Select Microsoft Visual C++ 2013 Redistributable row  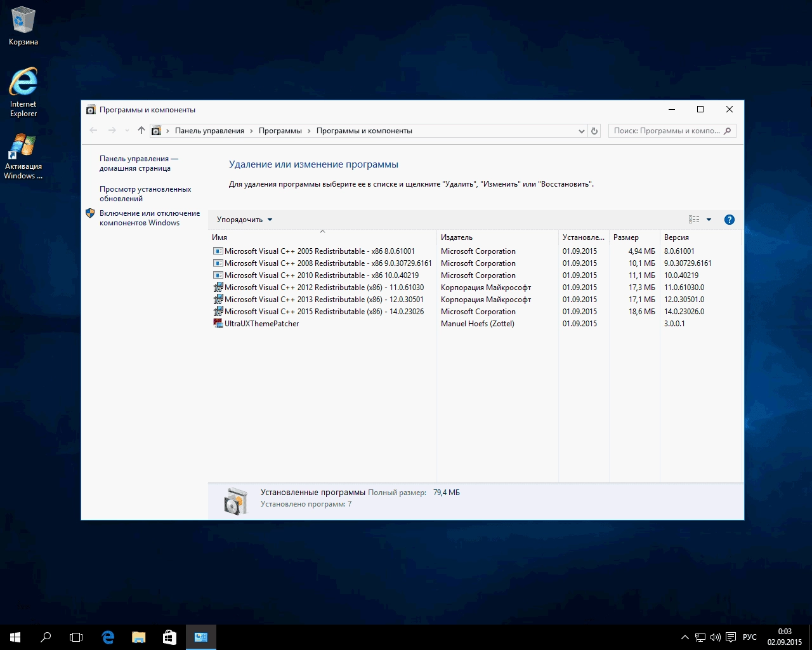(475, 300)
